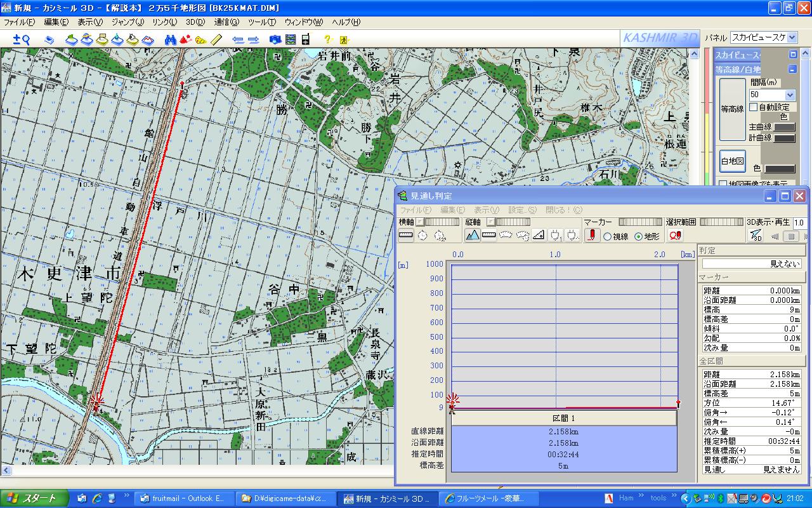Viewport: 812px width, 508px height.
Task: Collapse the 等高線/白地図 panel section
Action: click(x=792, y=69)
